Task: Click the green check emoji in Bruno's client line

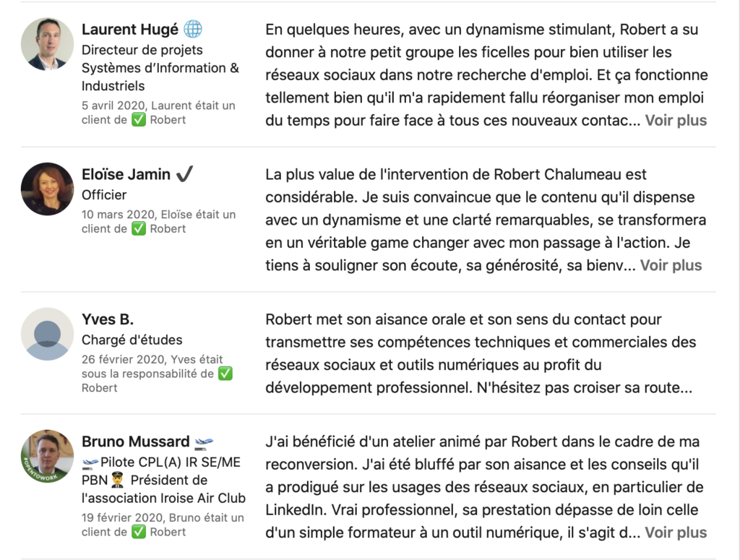Action: coord(139,532)
